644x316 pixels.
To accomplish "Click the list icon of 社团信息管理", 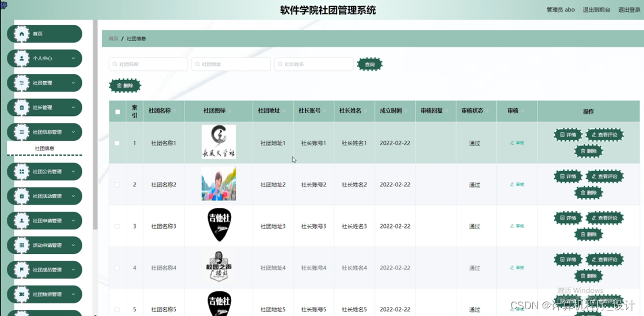I will [x=21, y=132].
